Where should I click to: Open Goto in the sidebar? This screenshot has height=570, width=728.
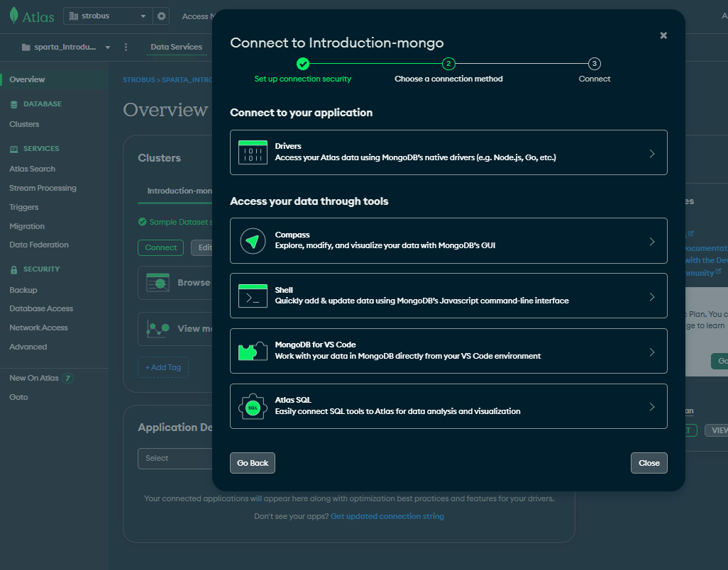[18, 397]
